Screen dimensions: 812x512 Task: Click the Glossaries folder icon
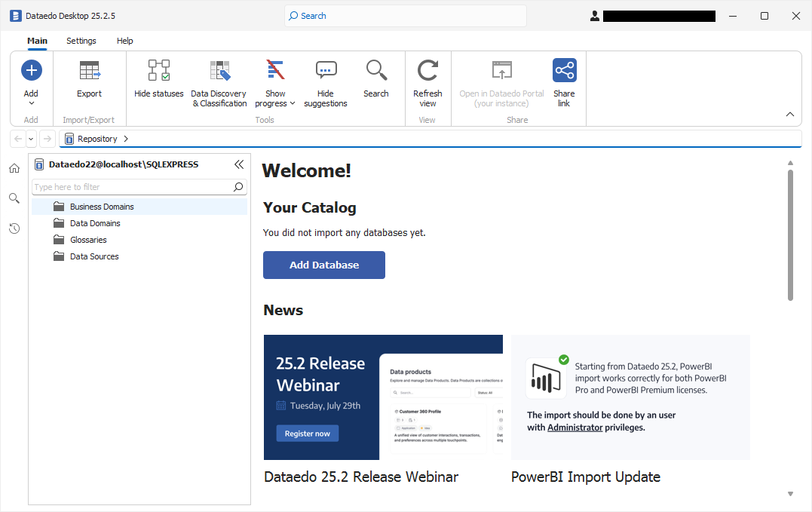[x=59, y=240]
